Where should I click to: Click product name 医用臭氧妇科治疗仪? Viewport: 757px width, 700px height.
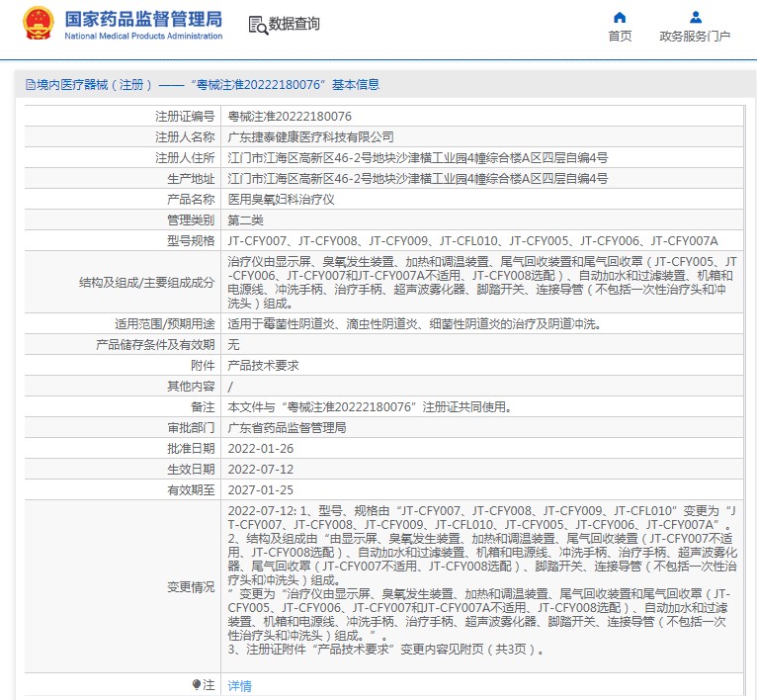[281, 199]
